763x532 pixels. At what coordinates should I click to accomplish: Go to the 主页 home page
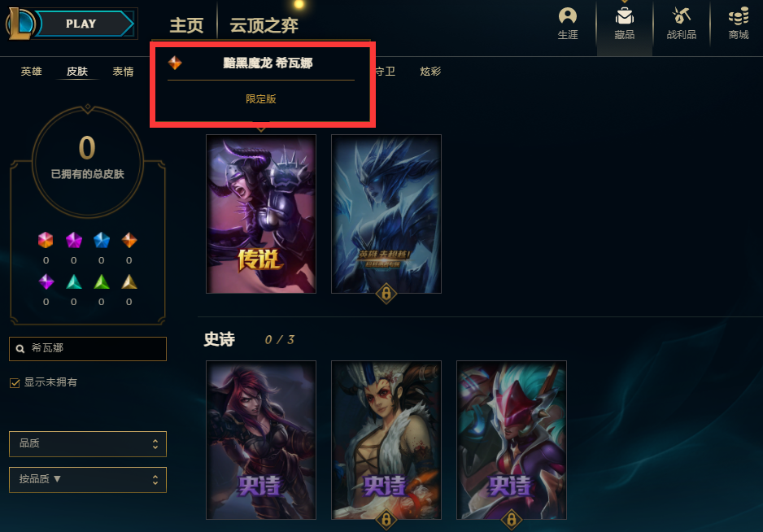(186, 25)
